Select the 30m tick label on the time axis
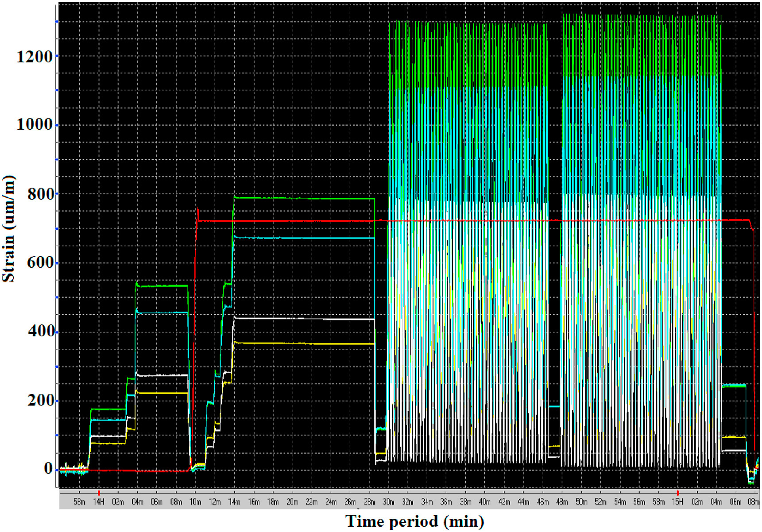Image resolution: width=762 pixels, height=532 pixels. click(388, 502)
